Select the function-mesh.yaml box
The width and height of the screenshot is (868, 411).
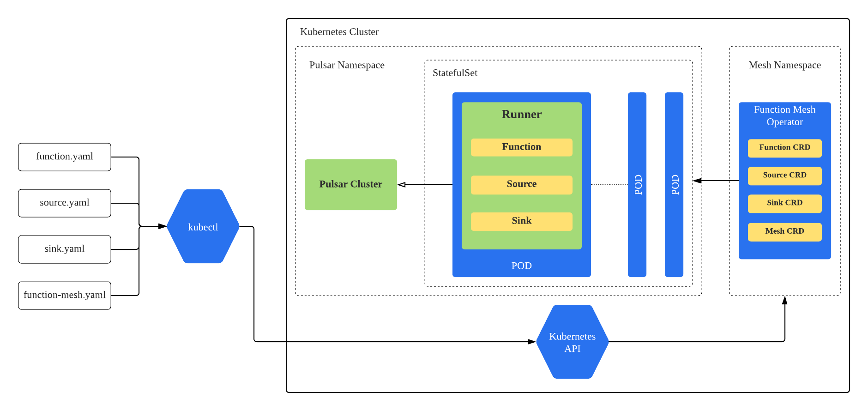click(x=65, y=296)
